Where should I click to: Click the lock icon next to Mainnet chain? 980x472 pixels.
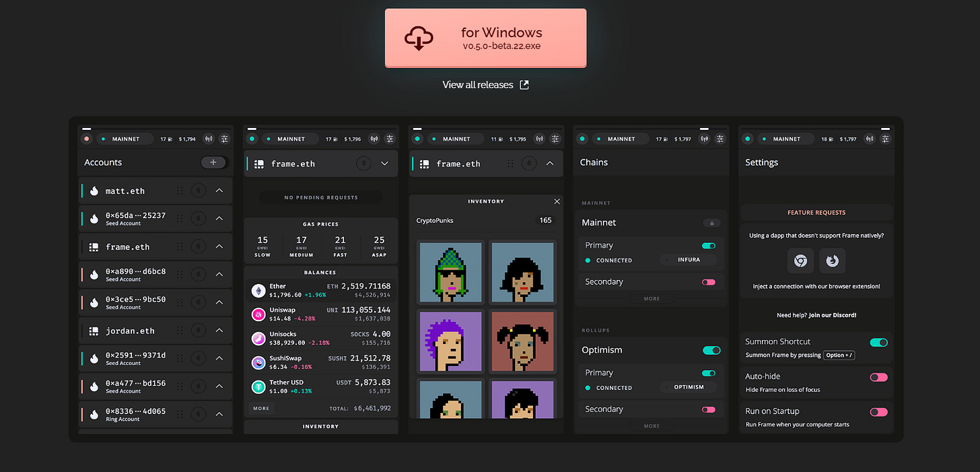[x=711, y=223]
